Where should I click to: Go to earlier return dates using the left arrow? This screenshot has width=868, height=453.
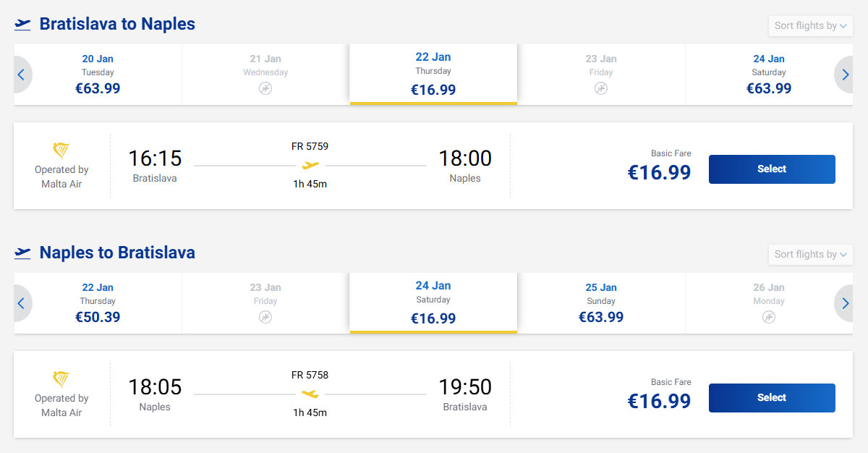22,303
